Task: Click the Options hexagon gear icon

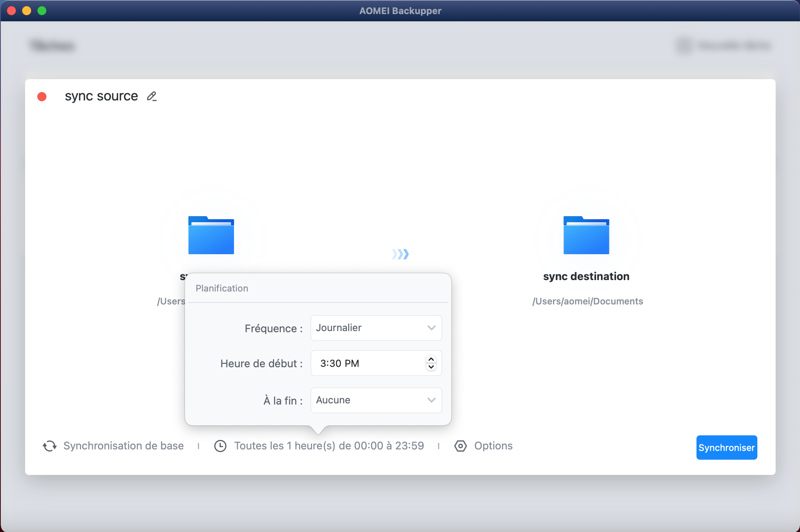Action: (461, 446)
